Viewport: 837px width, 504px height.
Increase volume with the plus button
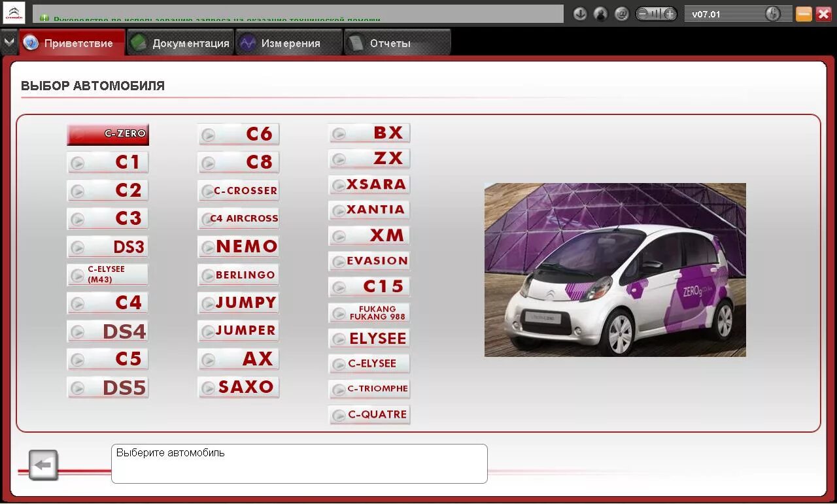(x=670, y=14)
